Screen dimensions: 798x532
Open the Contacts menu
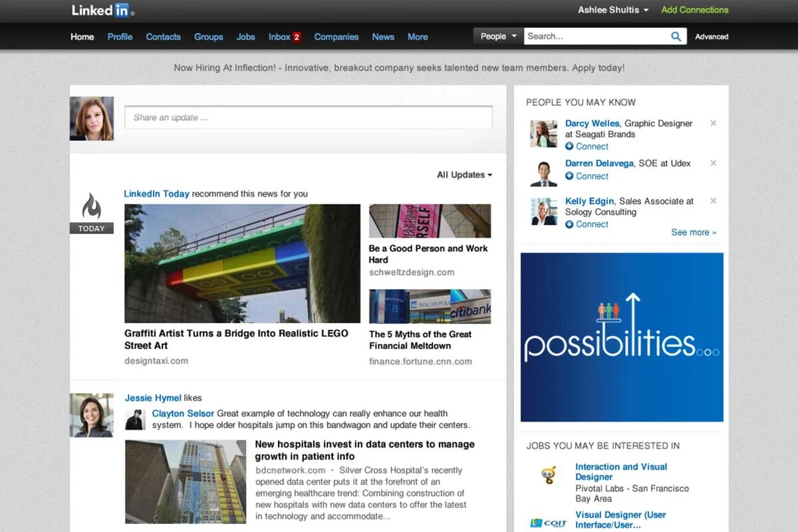click(163, 37)
